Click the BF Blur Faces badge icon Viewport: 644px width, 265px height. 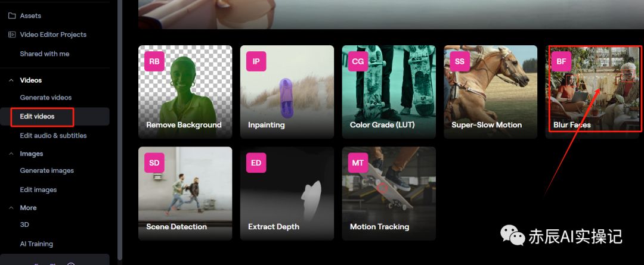(561, 61)
